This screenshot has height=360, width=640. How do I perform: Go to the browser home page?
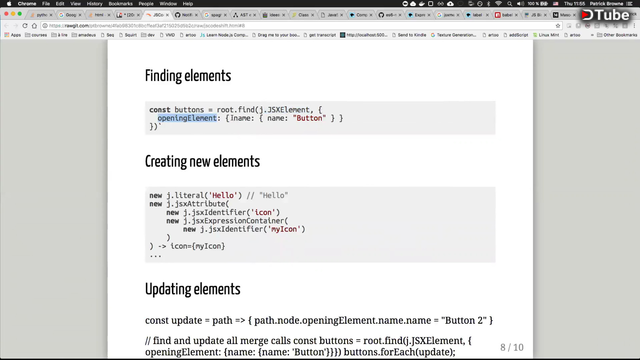click(x=34, y=25)
